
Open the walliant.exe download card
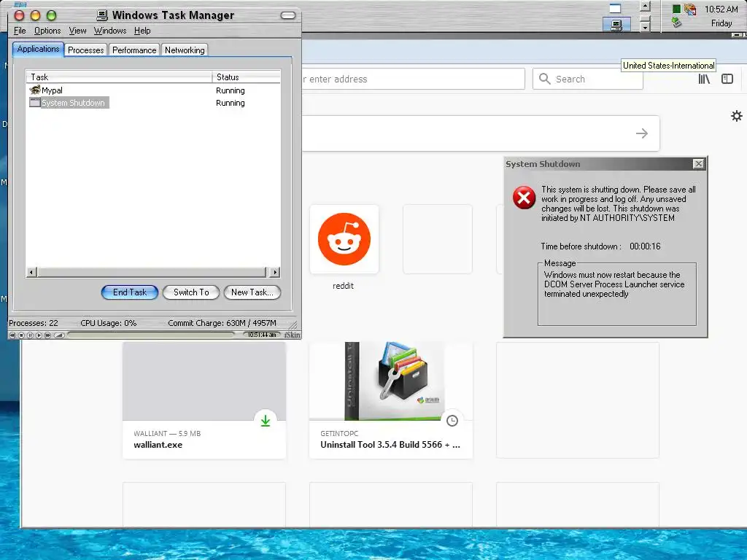[x=204, y=400]
